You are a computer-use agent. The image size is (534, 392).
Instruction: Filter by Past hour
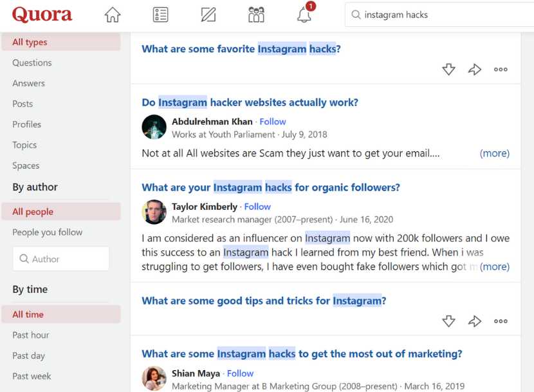coord(31,335)
